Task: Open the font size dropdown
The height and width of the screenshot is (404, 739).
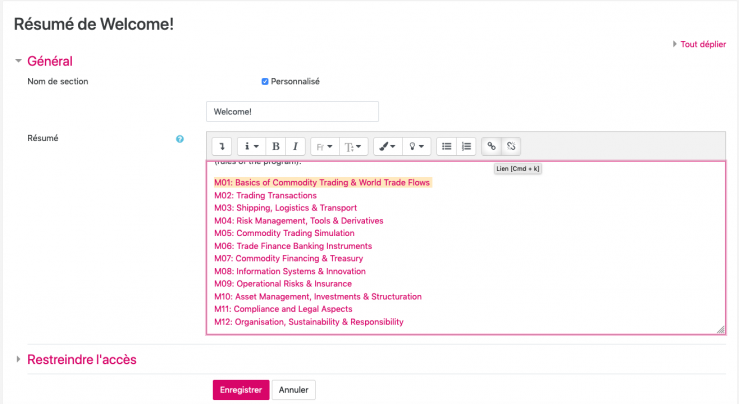Action: click(x=354, y=146)
